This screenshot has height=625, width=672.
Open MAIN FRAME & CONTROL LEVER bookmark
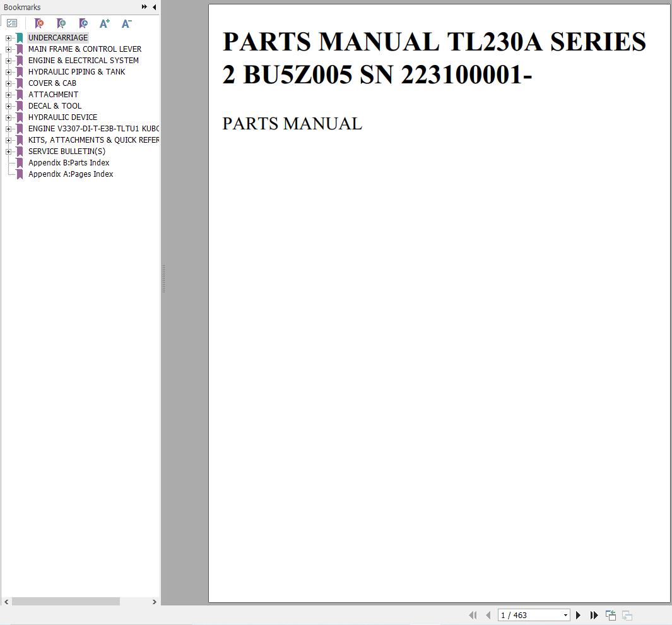click(x=85, y=49)
